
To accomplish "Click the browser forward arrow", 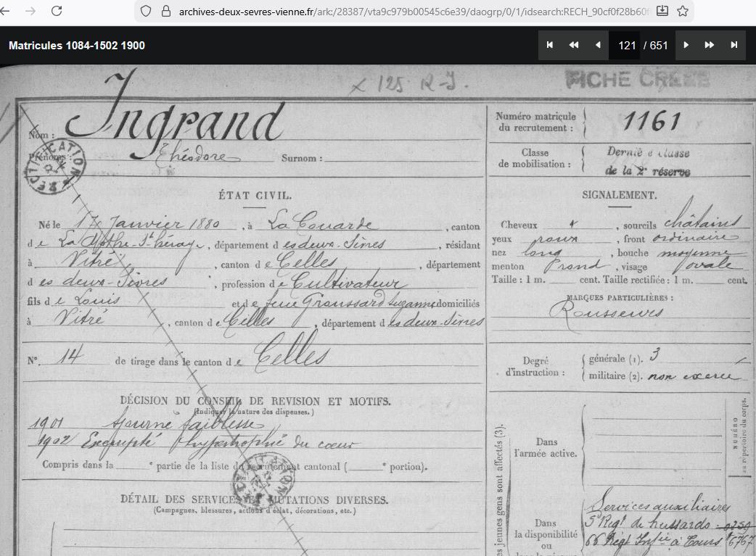I will 30,11.
